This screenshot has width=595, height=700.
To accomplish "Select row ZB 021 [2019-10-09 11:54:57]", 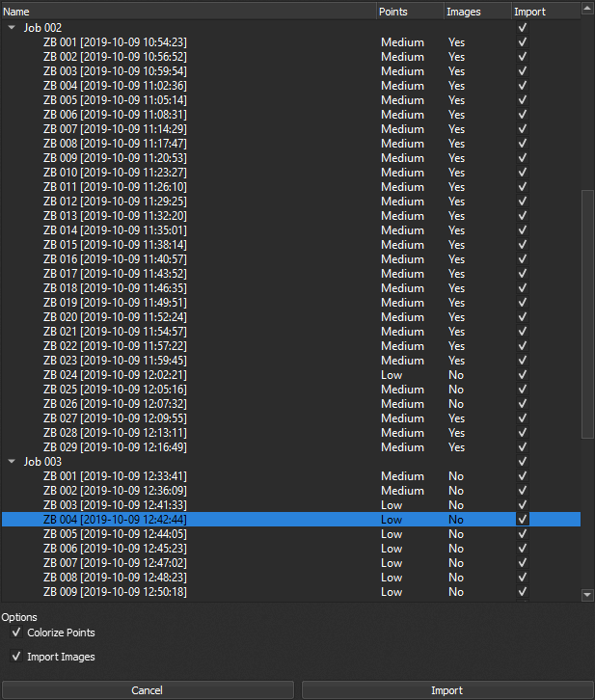I will (291, 332).
